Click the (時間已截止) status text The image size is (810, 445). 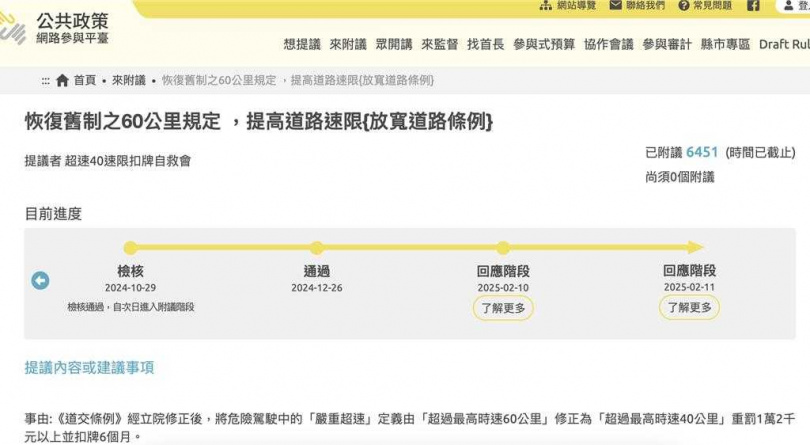pos(760,152)
